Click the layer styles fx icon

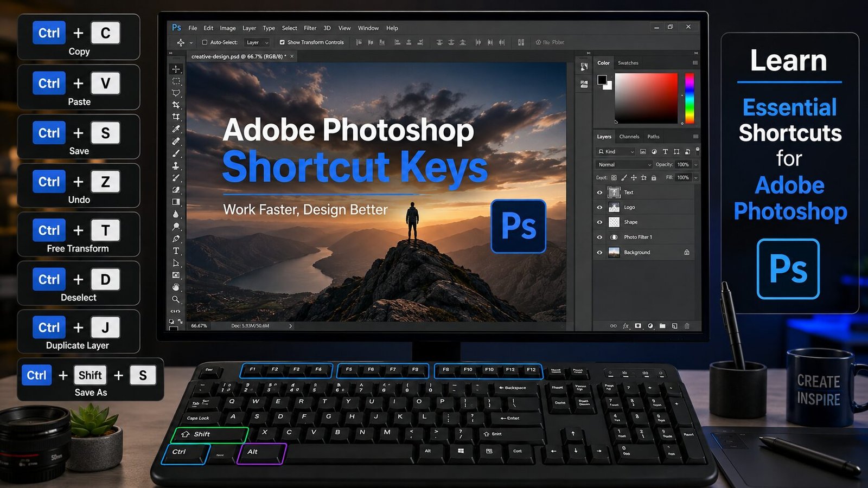click(626, 326)
